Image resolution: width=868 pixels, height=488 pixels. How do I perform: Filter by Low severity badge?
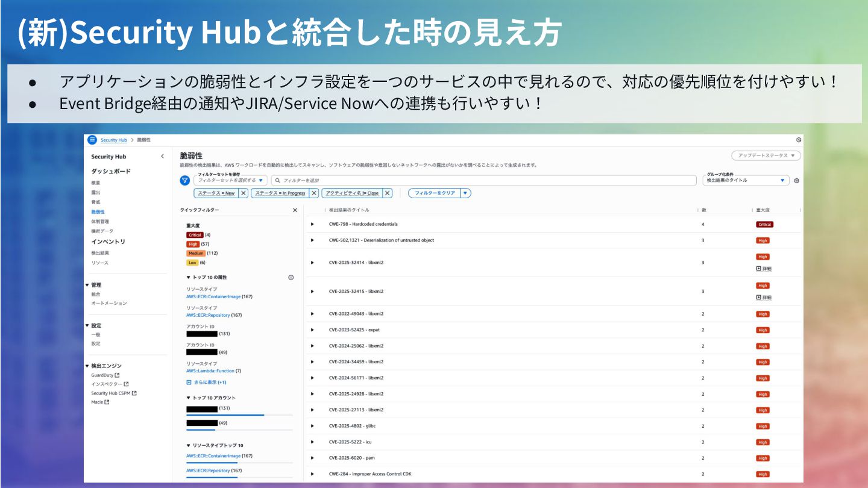click(x=192, y=263)
